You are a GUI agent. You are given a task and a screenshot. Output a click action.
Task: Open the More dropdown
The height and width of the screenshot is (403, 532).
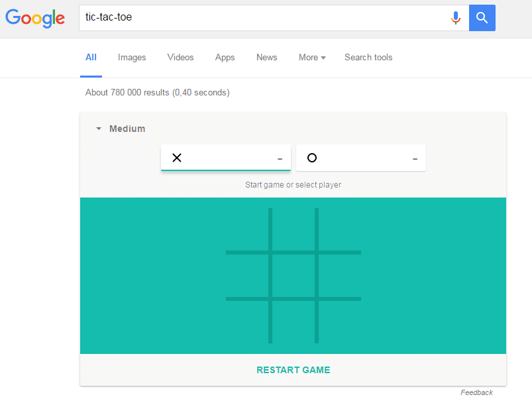click(x=311, y=58)
